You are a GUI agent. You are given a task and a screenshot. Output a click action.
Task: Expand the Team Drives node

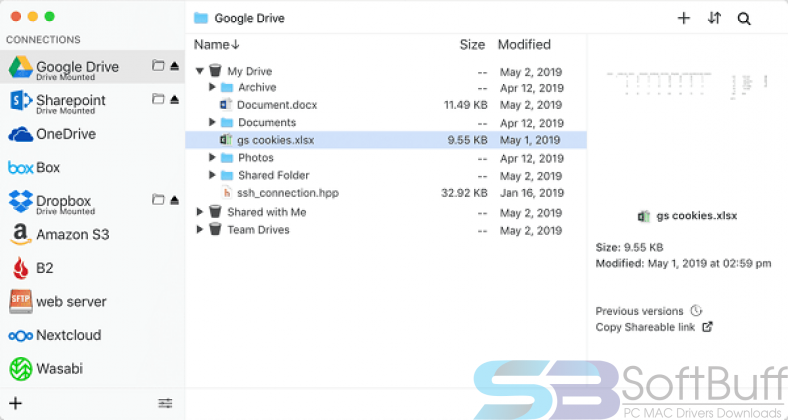tap(200, 230)
